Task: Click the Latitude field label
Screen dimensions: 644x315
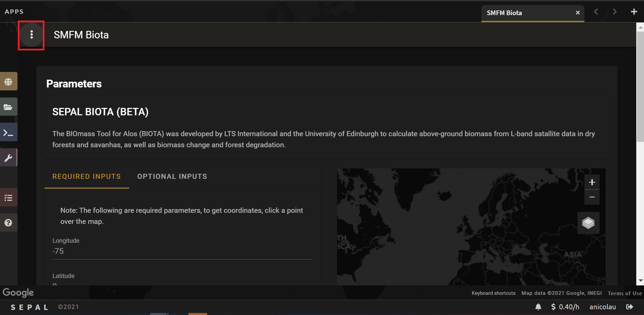Action: [64, 276]
